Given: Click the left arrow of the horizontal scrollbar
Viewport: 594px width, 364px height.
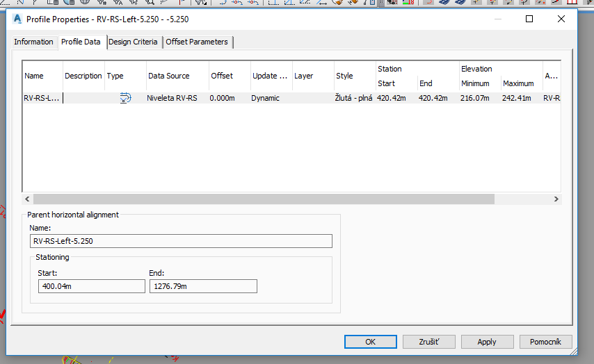Looking at the screenshot, I should coord(27,199).
